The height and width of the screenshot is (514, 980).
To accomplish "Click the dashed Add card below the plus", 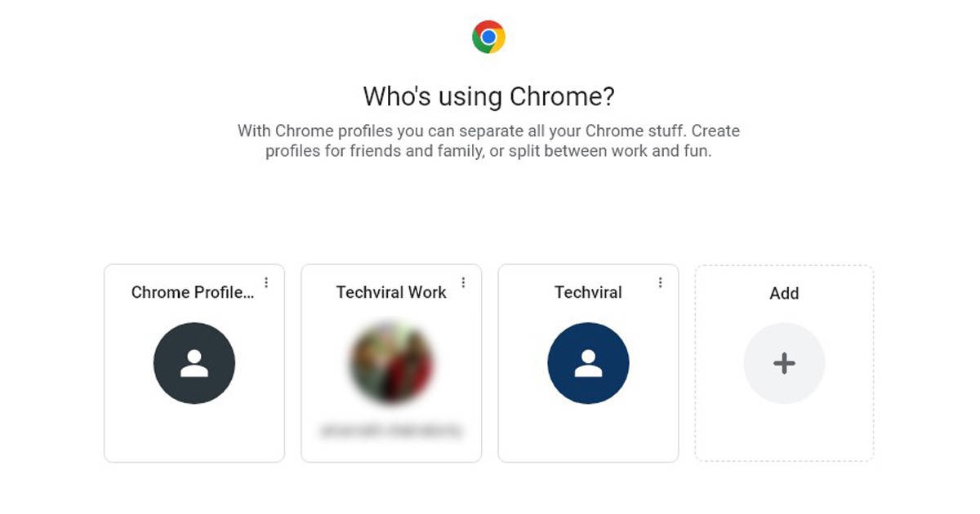I will pyautogui.click(x=784, y=432).
